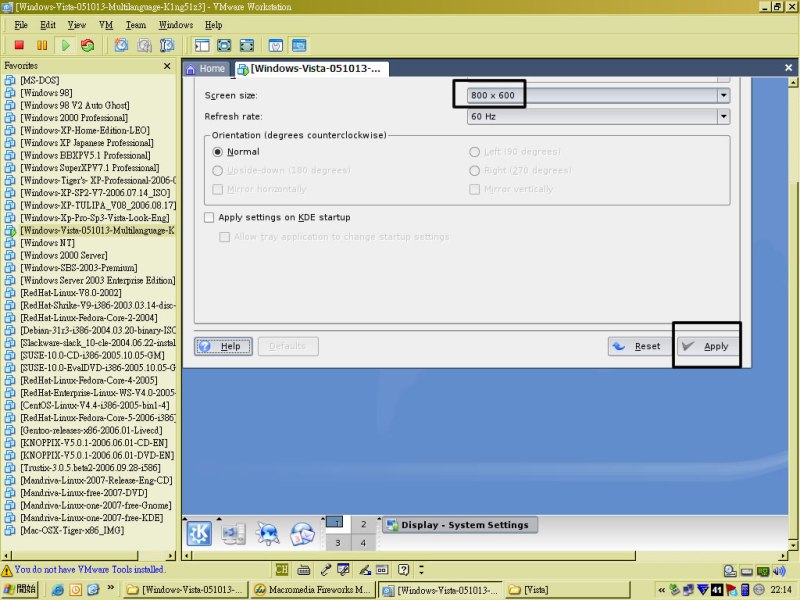Open the Edit menu
800x600 pixels.
pos(48,25)
